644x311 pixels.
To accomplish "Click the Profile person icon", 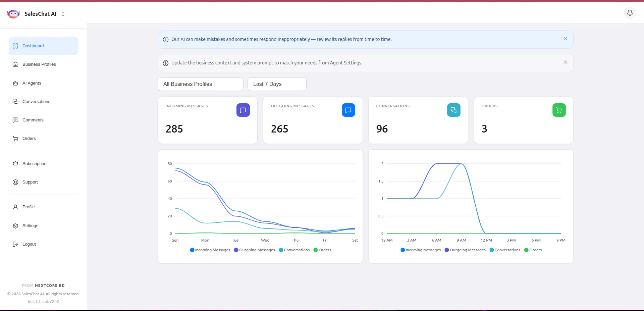I will (x=15, y=207).
